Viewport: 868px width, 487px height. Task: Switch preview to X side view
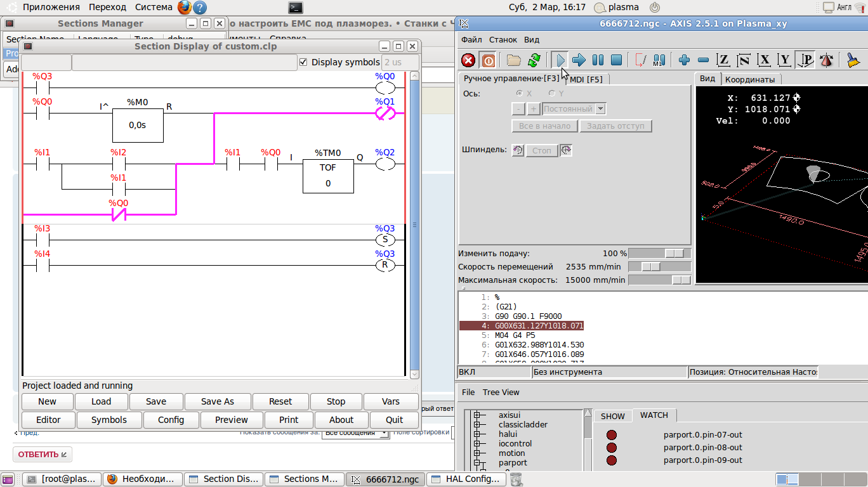765,60
